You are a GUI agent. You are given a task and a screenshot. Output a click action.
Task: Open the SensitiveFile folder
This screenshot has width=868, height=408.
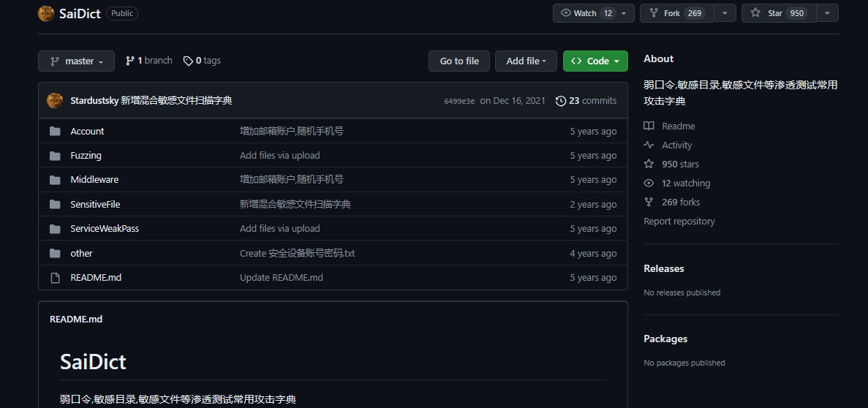pos(95,204)
